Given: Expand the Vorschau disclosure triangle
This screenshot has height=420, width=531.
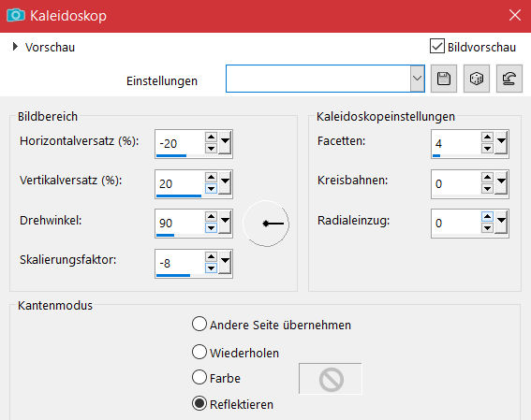Looking at the screenshot, I should [15, 47].
